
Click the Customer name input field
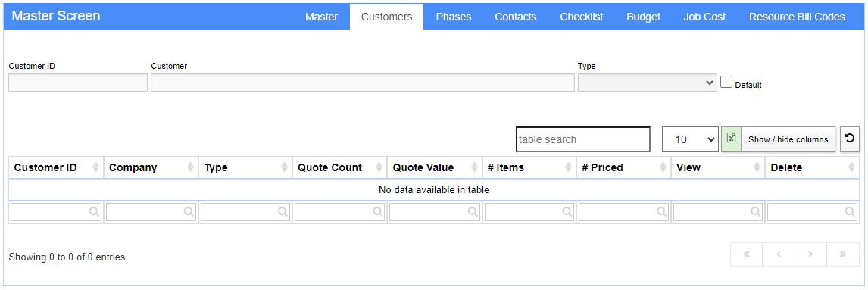[x=363, y=83]
